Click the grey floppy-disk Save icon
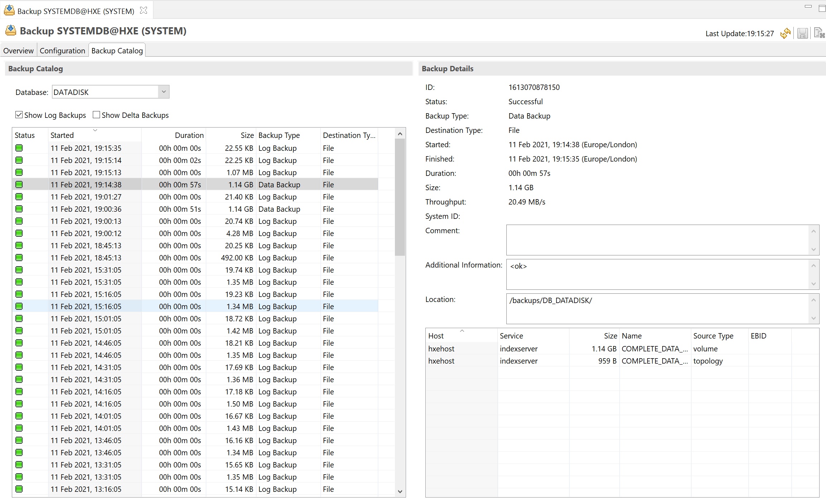 coord(802,33)
